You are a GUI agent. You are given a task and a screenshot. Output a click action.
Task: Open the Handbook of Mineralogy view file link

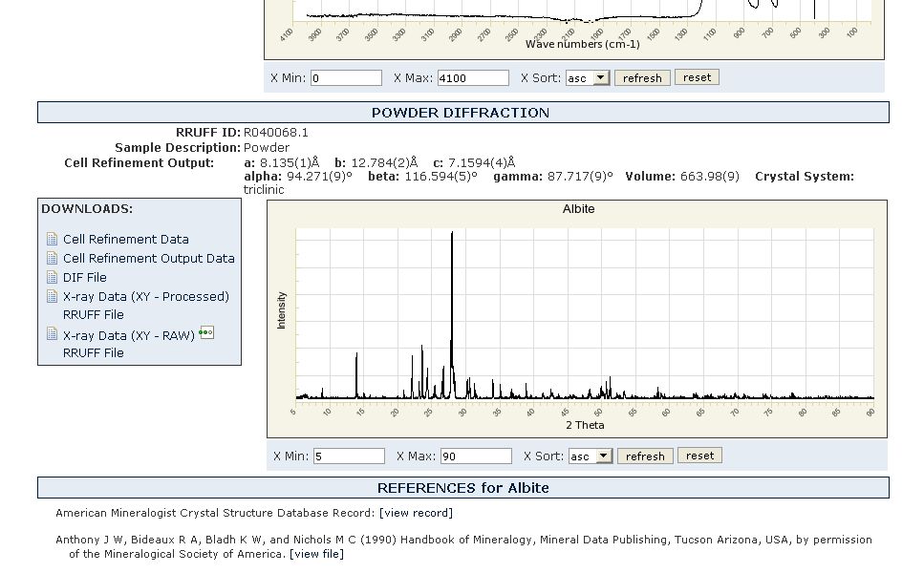point(315,554)
